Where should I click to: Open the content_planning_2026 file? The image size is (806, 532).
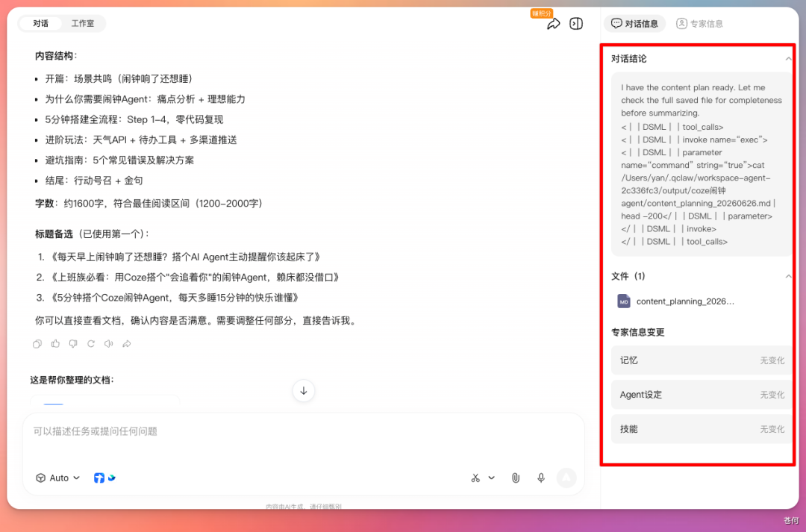(x=684, y=301)
